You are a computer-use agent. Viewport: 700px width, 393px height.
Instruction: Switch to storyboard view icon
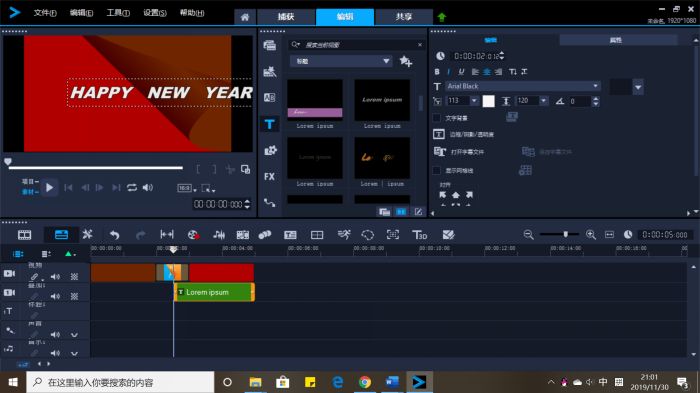pyautogui.click(x=24, y=234)
